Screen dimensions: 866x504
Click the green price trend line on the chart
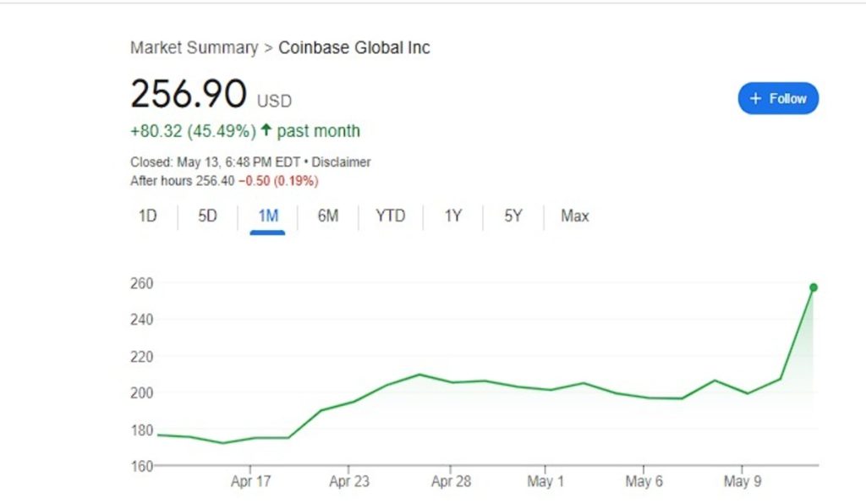pos(507,382)
